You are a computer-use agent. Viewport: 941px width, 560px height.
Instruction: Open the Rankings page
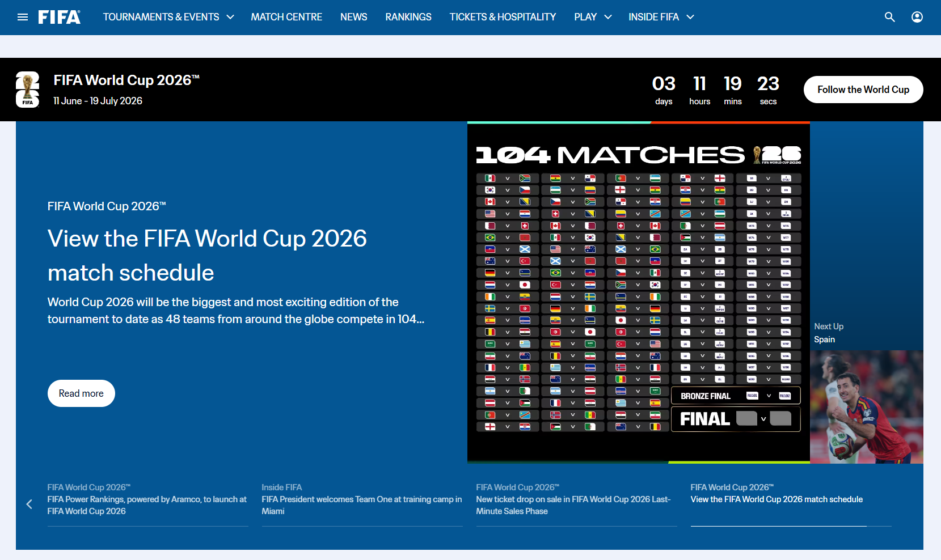point(408,17)
